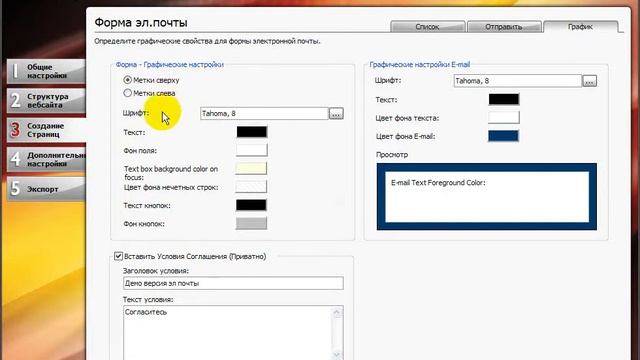
Task: Change the Текст кнопок color swatch
Action: pyautogui.click(x=251, y=205)
